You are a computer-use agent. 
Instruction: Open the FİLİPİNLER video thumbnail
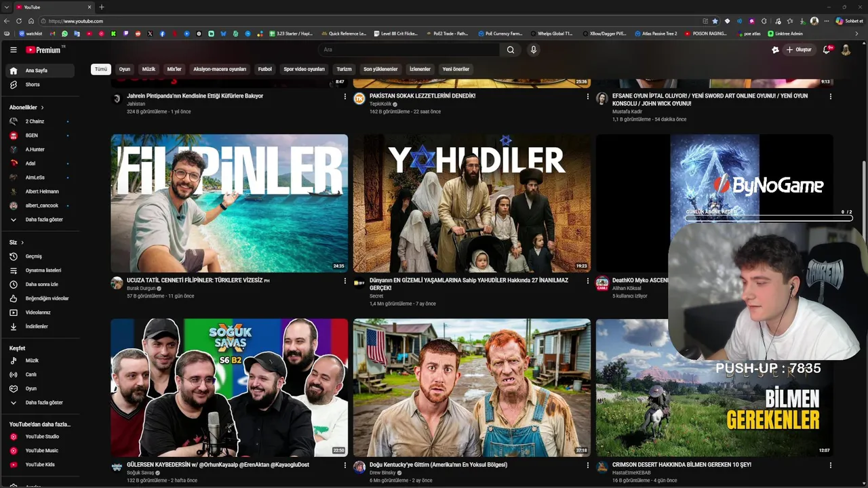(x=229, y=203)
